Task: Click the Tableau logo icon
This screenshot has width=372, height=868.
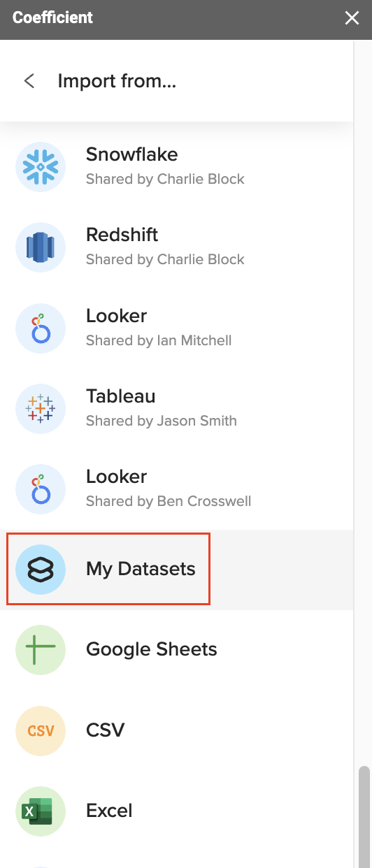Action: pos(41,409)
